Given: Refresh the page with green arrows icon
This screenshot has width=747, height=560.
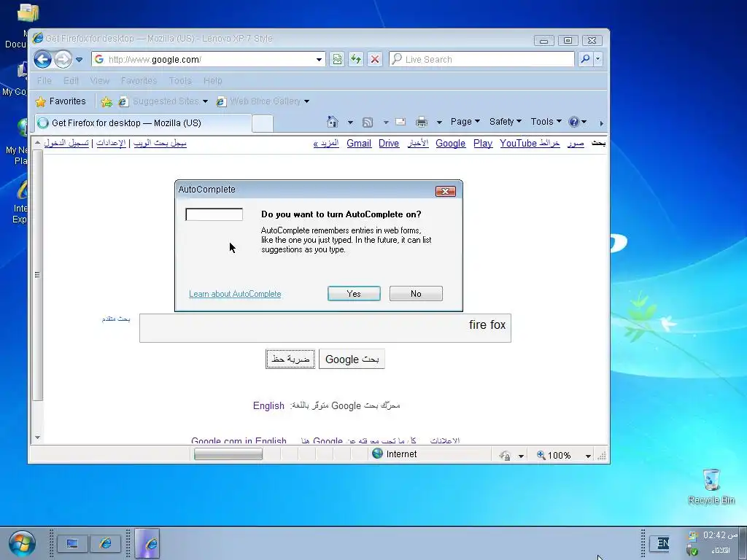Looking at the screenshot, I should (x=356, y=60).
